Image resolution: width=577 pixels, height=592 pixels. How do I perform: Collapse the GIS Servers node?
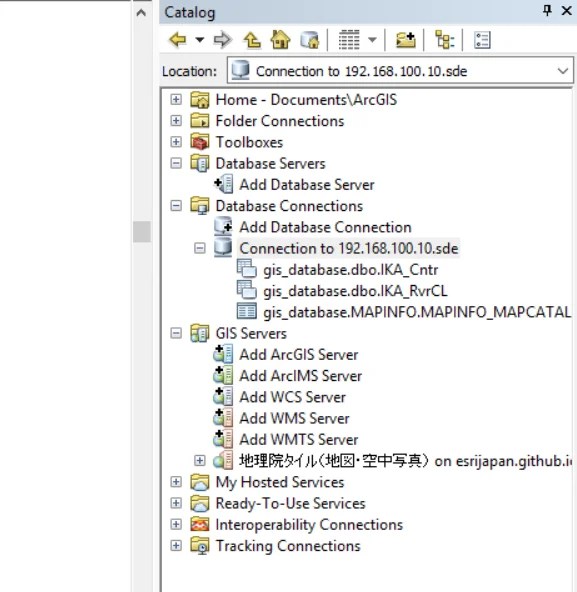[x=176, y=333]
